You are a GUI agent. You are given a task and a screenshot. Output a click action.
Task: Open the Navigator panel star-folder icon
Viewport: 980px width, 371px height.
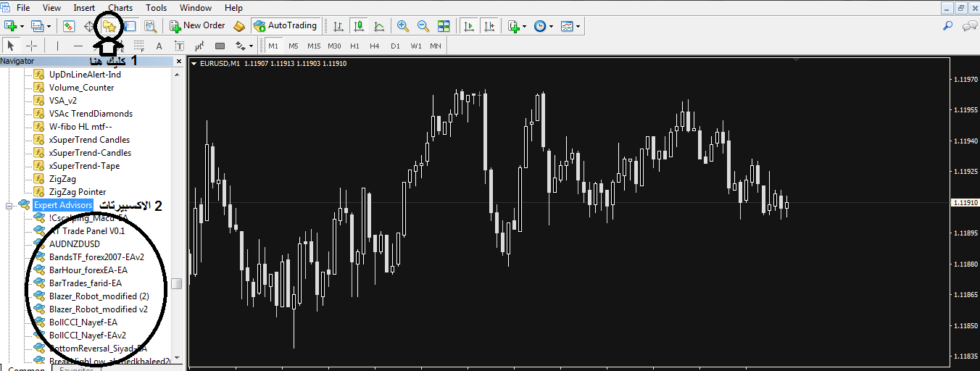109,26
